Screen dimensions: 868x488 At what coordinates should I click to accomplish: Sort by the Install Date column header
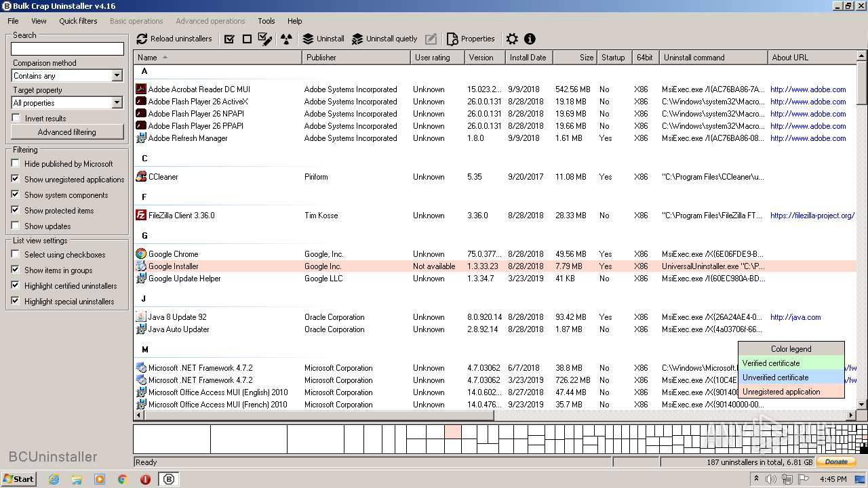tap(529, 58)
